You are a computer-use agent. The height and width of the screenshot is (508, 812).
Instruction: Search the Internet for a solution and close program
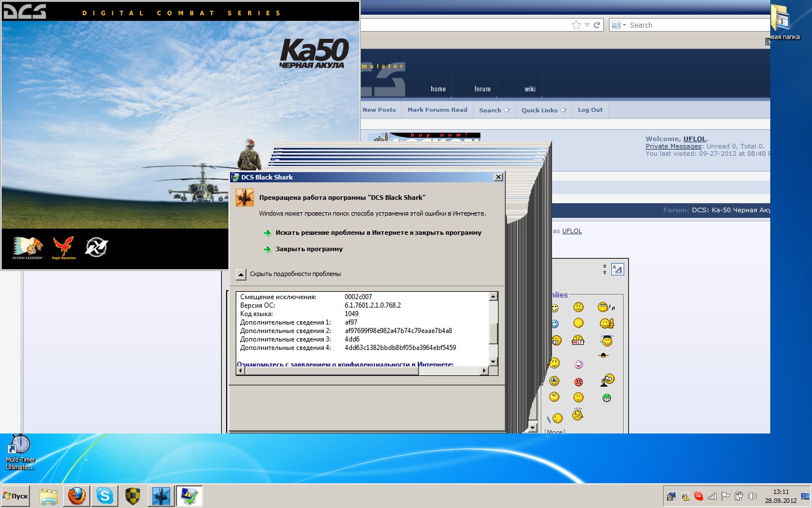[373, 233]
